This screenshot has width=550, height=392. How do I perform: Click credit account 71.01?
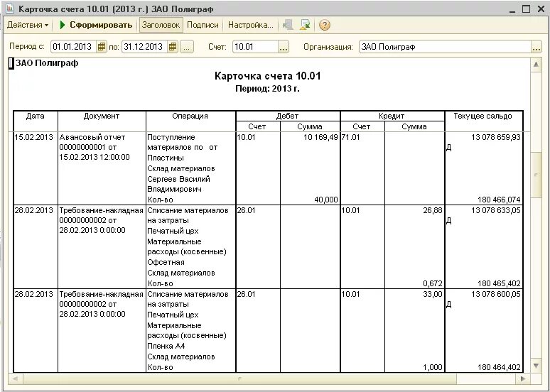pyautogui.click(x=351, y=137)
